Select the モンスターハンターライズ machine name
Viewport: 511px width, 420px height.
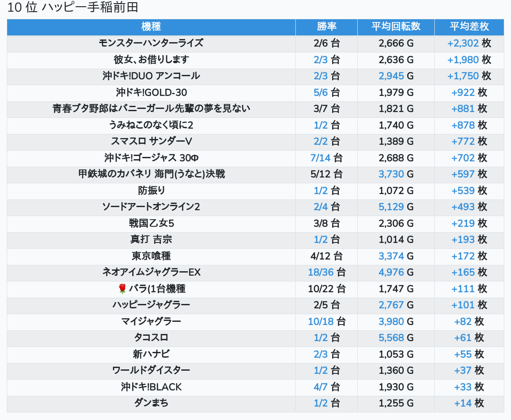pyautogui.click(x=151, y=43)
